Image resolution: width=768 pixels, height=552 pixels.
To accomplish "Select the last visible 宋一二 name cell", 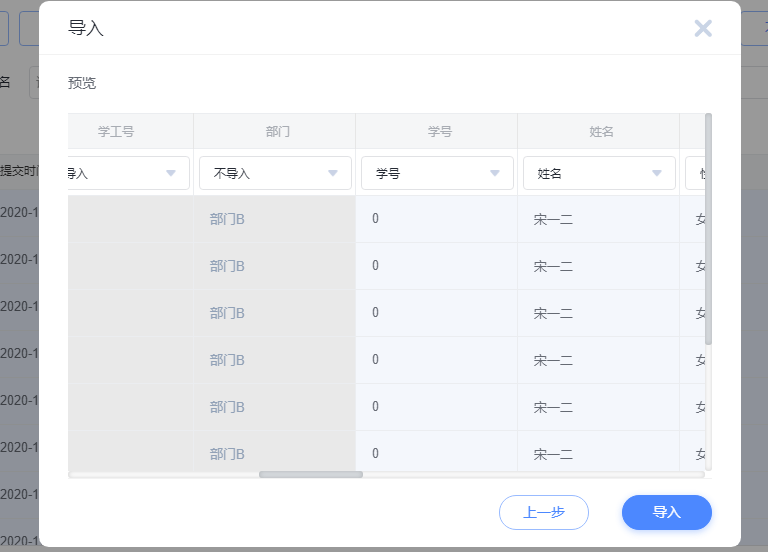I will [x=553, y=454].
